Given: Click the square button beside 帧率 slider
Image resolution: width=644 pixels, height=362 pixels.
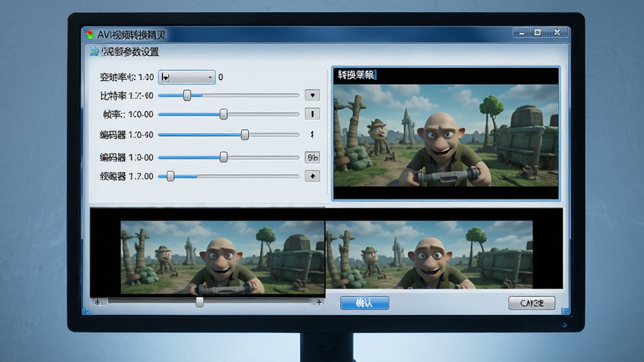Looking at the screenshot, I should pyautogui.click(x=312, y=114).
